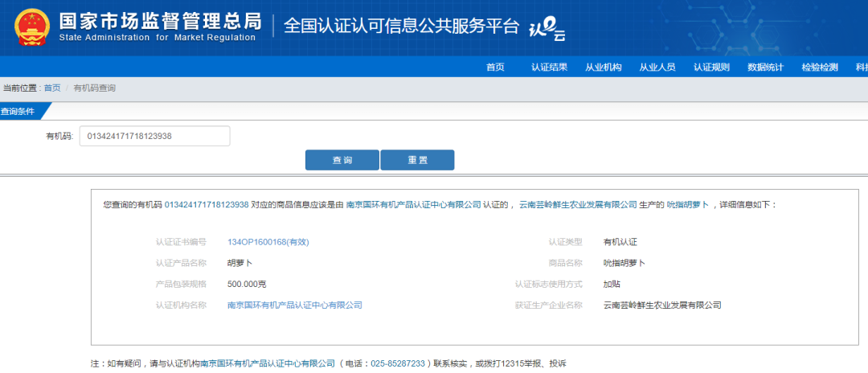The image size is (868, 373).
Task: Click 南京国环有机产品认证中心有限公司 in result sentence
Action: pos(414,205)
